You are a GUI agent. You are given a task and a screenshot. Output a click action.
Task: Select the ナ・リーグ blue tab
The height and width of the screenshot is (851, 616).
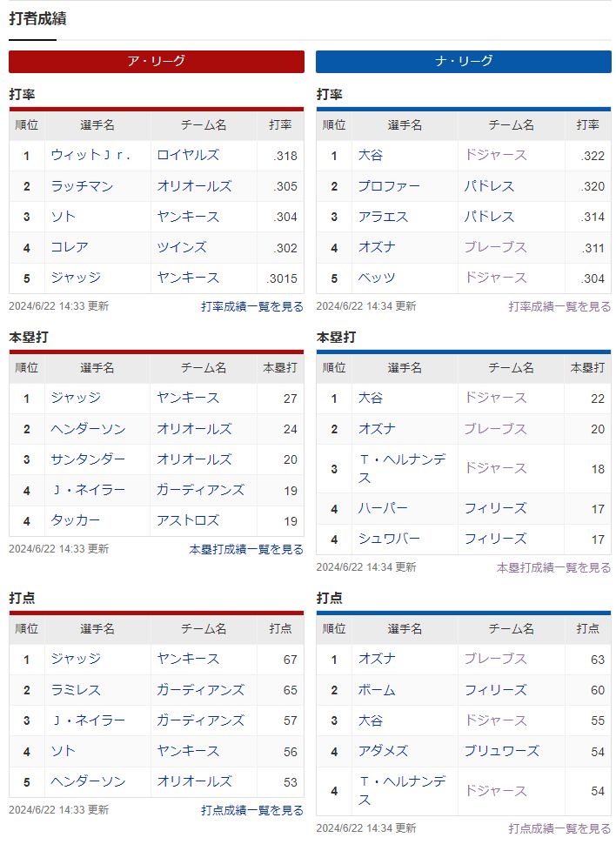pos(464,61)
